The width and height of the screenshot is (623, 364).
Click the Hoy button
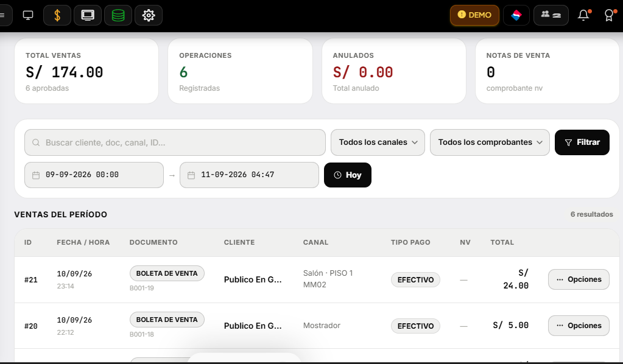pos(348,175)
